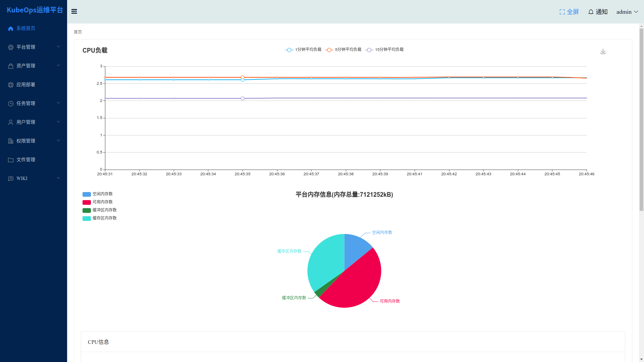
Task: Click the 可用内存数 red legend swatch
Action: click(x=87, y=202)
